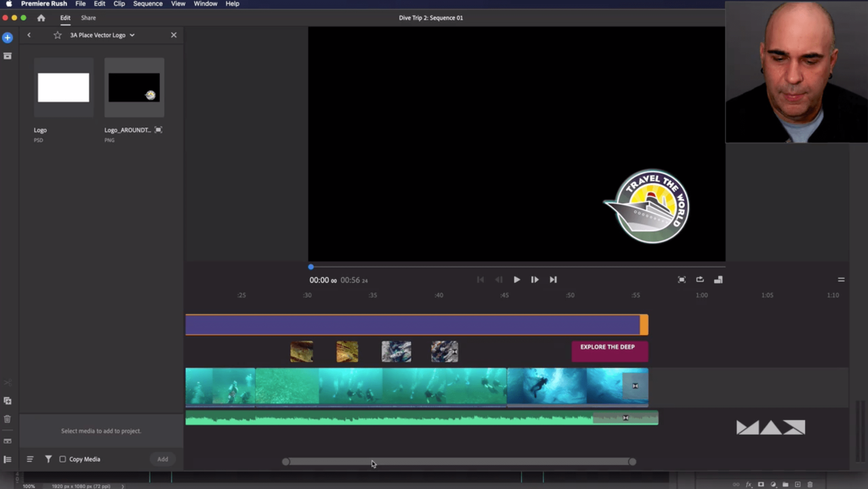
Task: Click the blue playhead on the preview scrubber
Action: (x=311, y=267)
